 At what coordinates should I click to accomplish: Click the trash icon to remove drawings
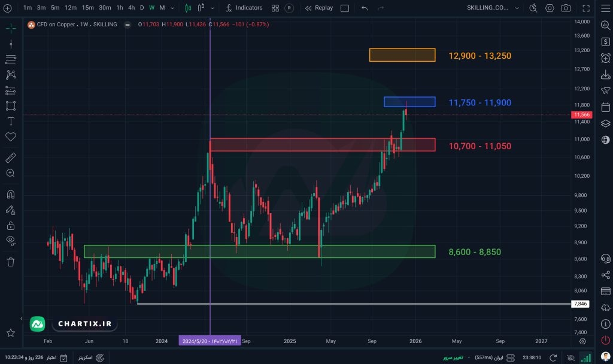10,262
